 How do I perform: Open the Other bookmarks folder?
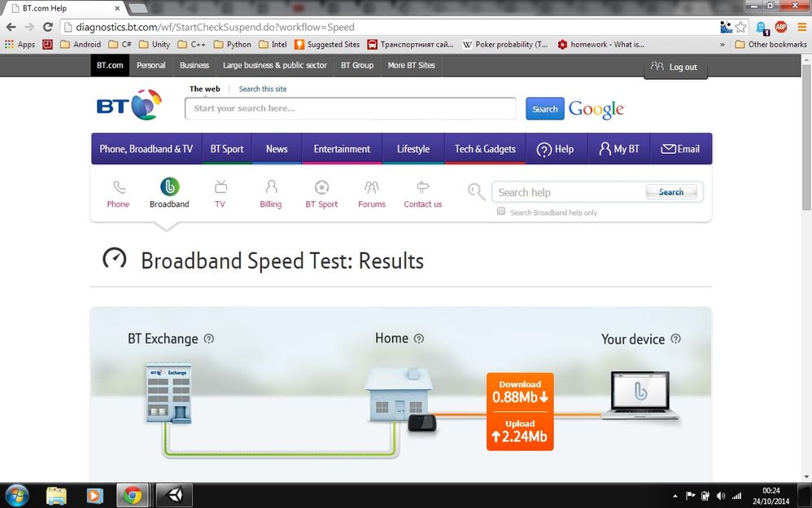click(x=771, y=45)
